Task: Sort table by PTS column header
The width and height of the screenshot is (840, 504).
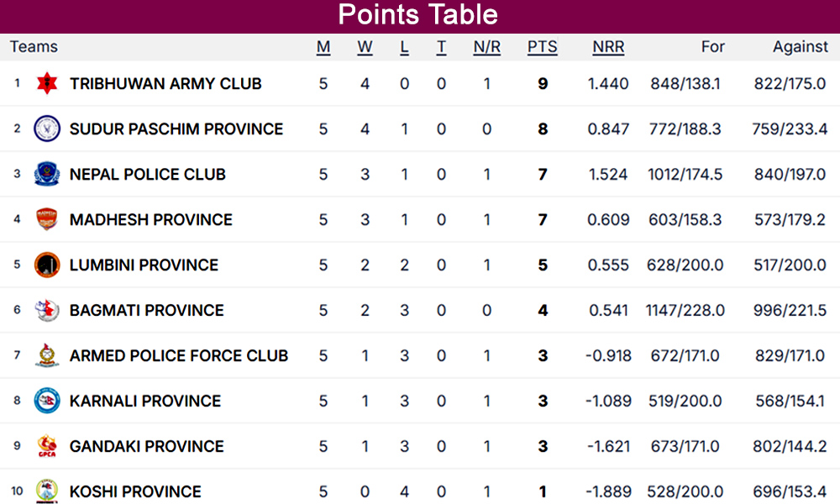Action: click(542, 47)
